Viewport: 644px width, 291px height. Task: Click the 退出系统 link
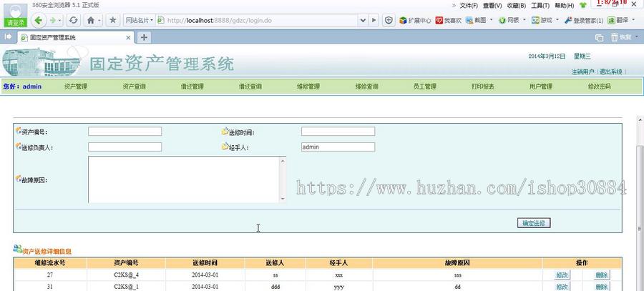pyautogui.click(x=611, y=71)
